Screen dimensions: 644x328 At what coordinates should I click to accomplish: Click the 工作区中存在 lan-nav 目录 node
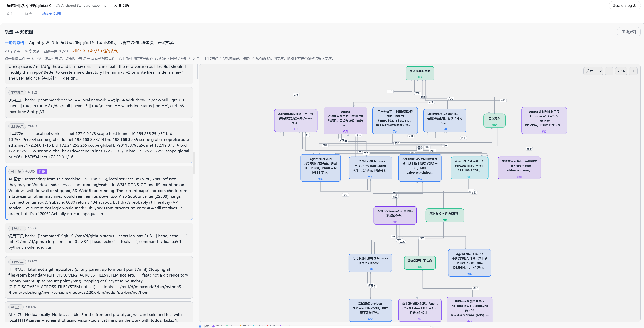[x=370, y=168]
